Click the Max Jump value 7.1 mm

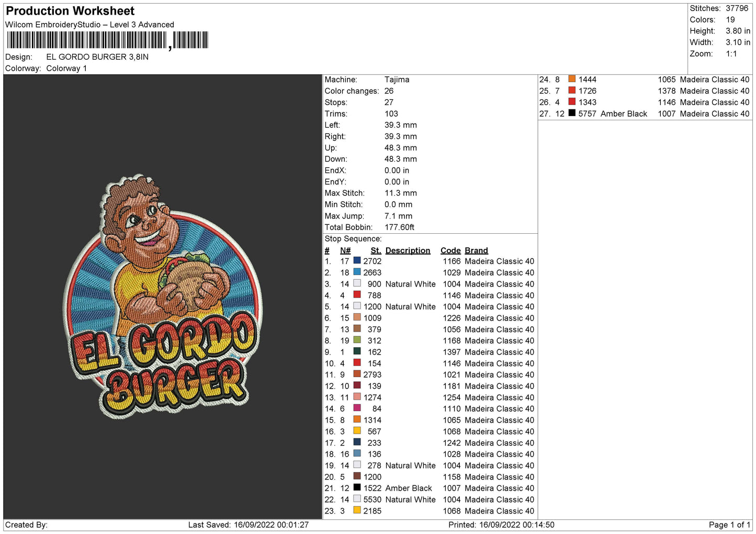point(399,216)
